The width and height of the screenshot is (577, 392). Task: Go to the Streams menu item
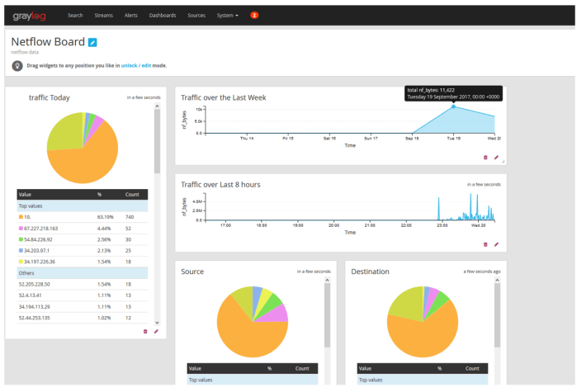coord(102,15)
